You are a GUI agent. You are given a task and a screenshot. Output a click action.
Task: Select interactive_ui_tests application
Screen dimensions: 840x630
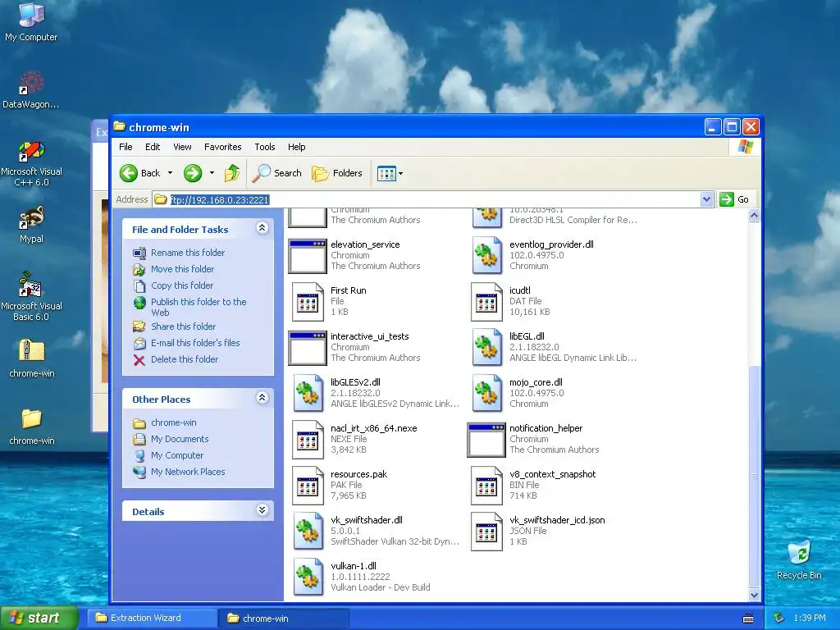coord(354,347)
